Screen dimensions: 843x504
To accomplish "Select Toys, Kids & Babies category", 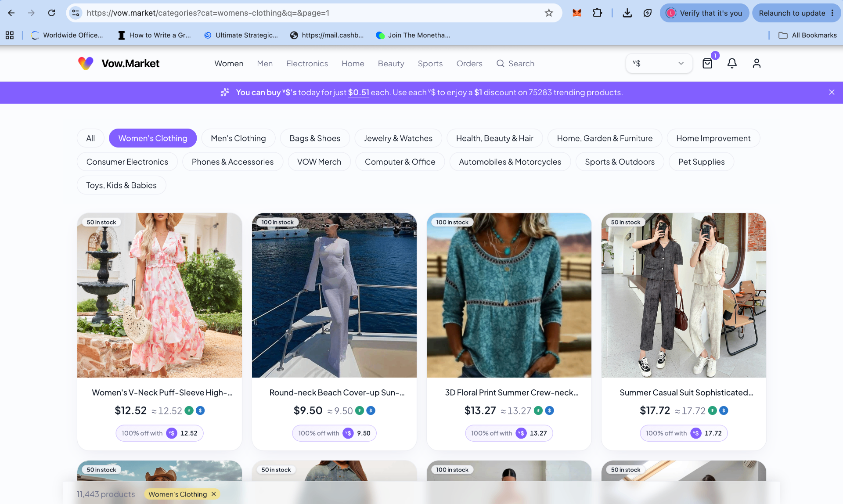I will pos(122,185).
